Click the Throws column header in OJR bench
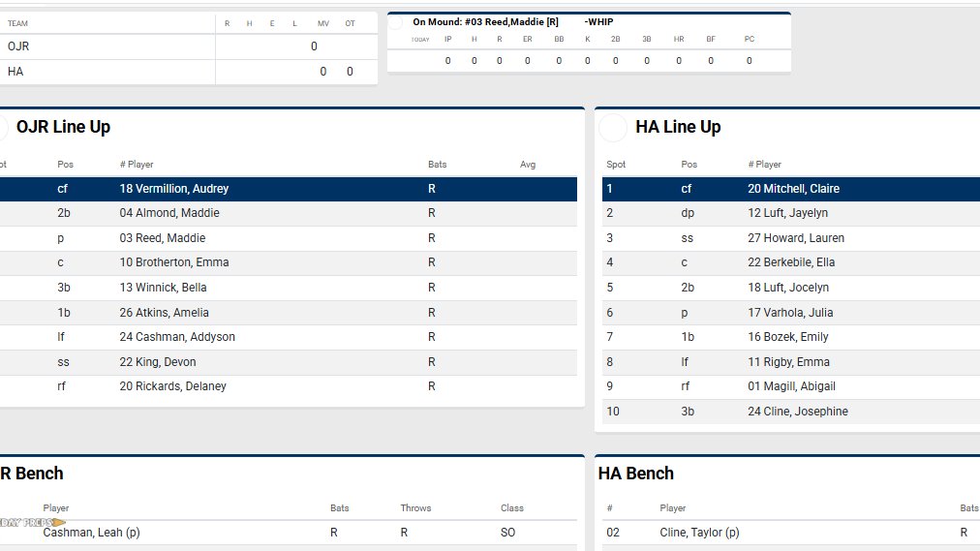This screenshot has height=551, width=980. coord(415,507)
